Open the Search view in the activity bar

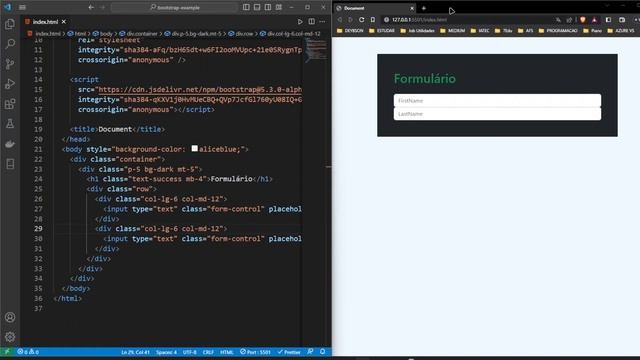point(10,44)
